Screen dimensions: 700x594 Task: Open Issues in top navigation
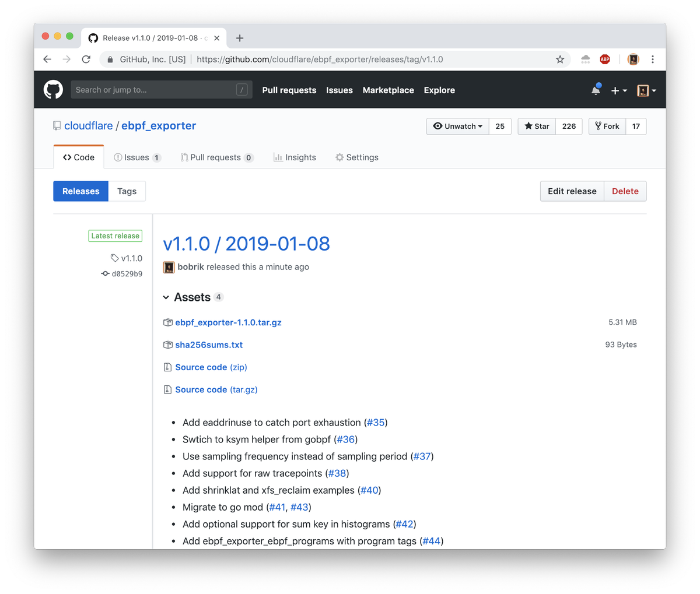click(339, 90)
